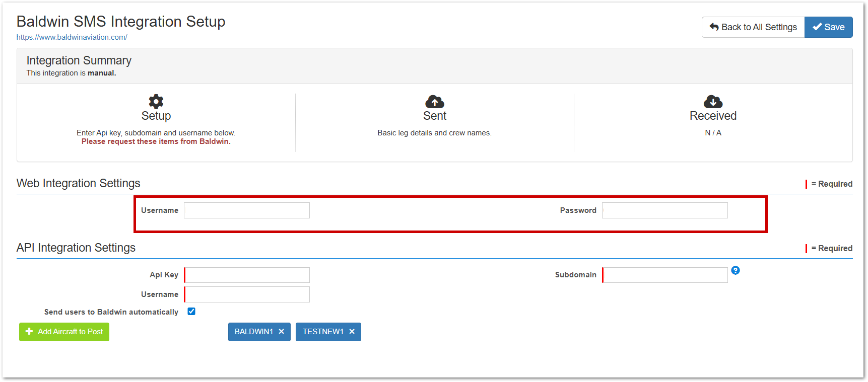Remove the BALDWIN1 aircraft tag via X
This screenshot has width=868, height=382.
coord(282,332)
